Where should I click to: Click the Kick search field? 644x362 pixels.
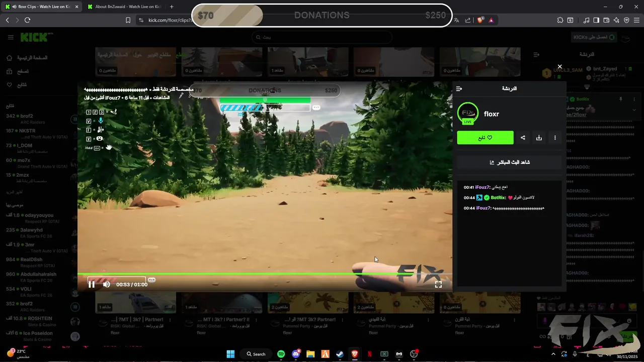coord(322,37)
